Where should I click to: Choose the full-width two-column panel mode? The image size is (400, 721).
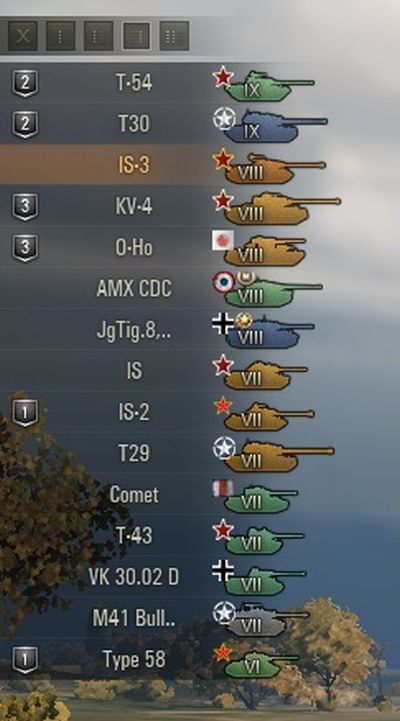click(x=174, y=36)
